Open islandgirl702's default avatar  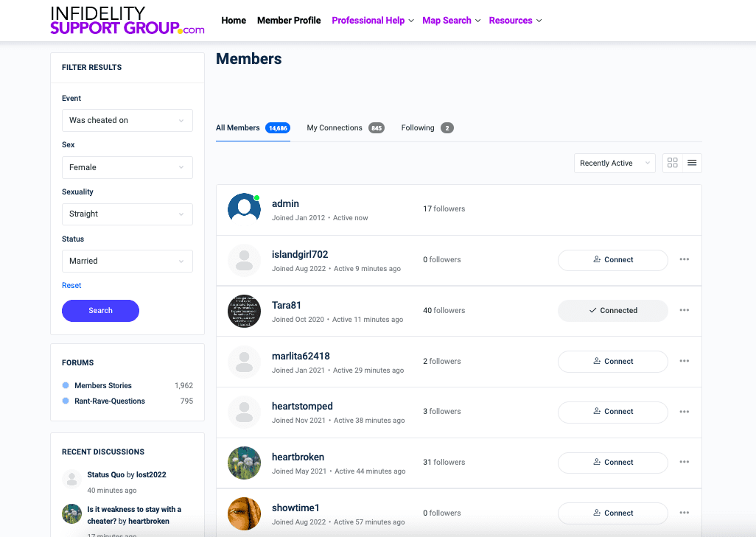pos(244,260)
